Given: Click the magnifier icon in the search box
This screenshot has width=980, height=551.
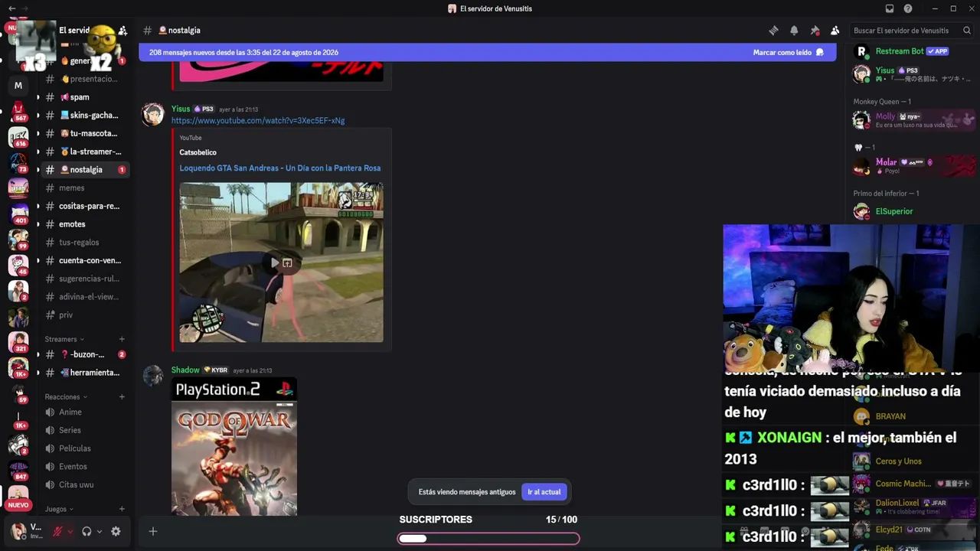Looking at the screenshot, I should pyautogui.click(x=967, y=31).
